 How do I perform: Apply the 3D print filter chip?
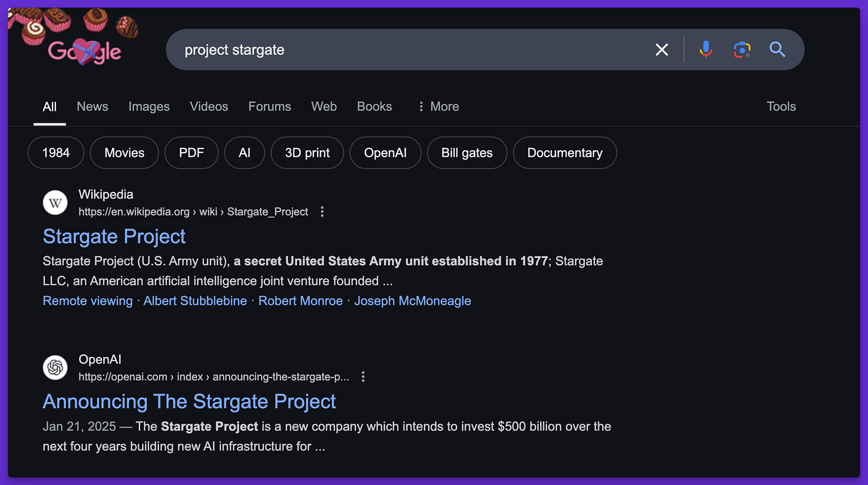point(308,153)
